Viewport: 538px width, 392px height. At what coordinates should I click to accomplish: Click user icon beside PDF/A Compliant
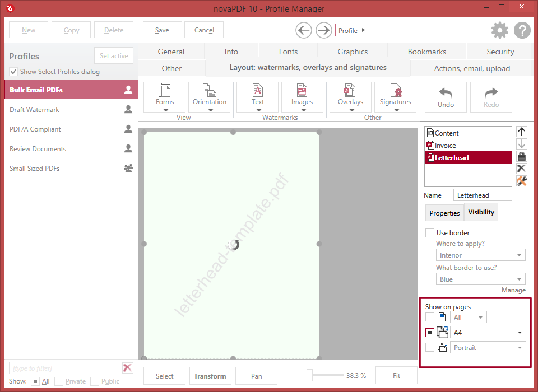tap(128, 129)
